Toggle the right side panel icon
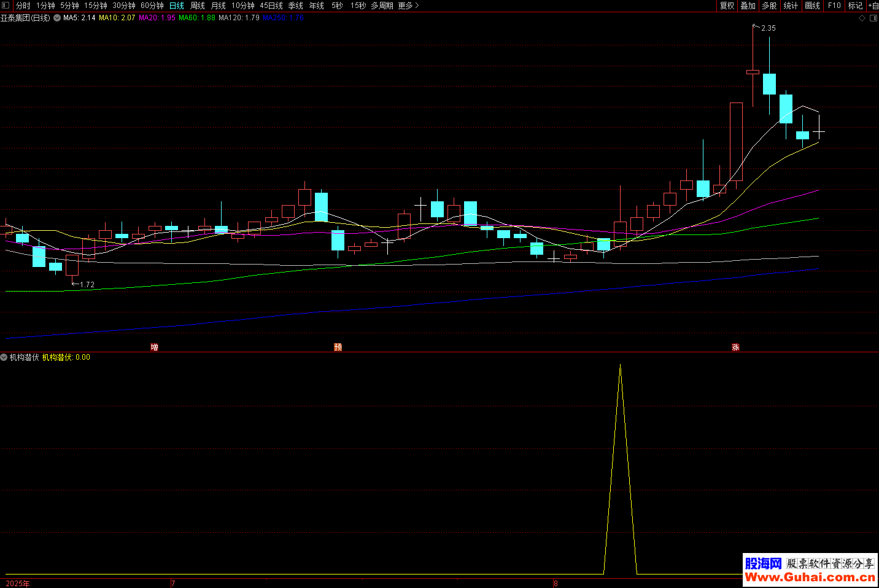879x588 pixels. [x=873, y=18]
